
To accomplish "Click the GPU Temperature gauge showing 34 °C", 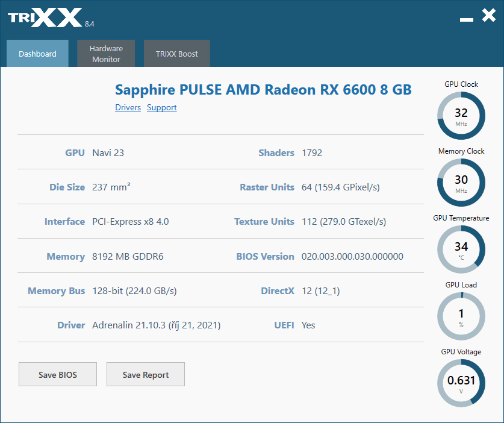I will (x=461, y=249).
